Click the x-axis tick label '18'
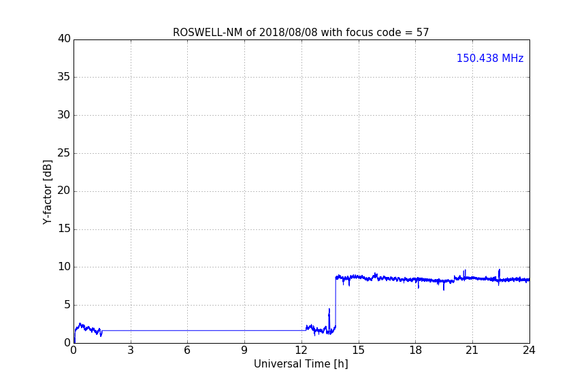 (x=416, y=350)
